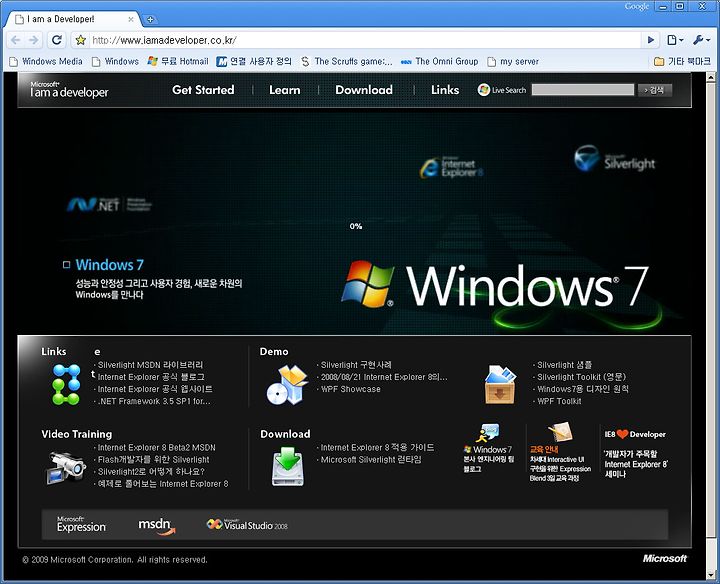Open Internet Explorer 공식 블로그 link
The width and height of the screenshot is (720, 584).
[x=151, y=377]
